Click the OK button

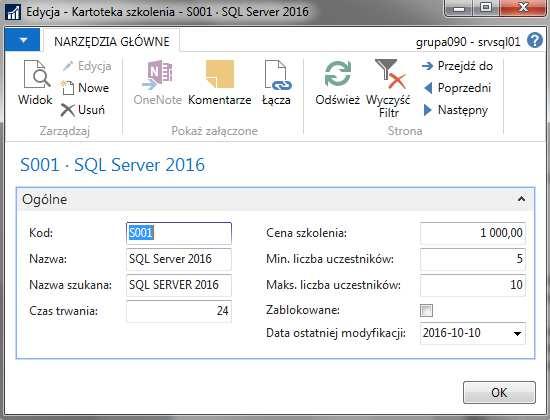pos(499,393)
